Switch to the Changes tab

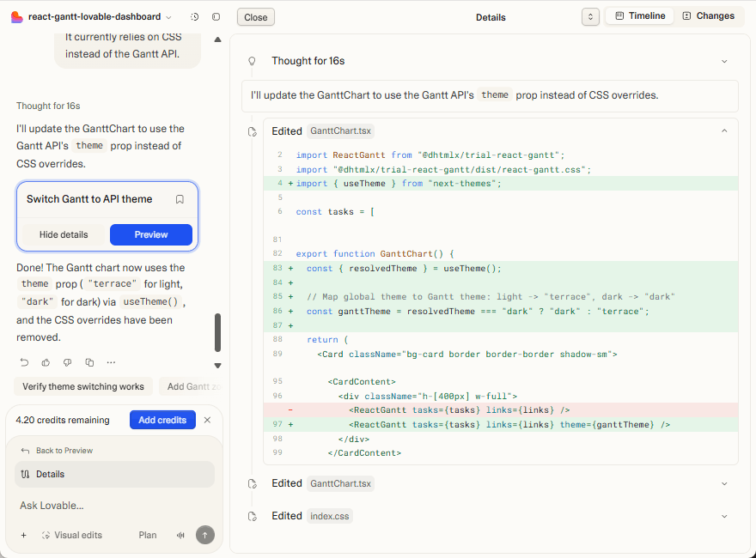[x=710, y=15]
